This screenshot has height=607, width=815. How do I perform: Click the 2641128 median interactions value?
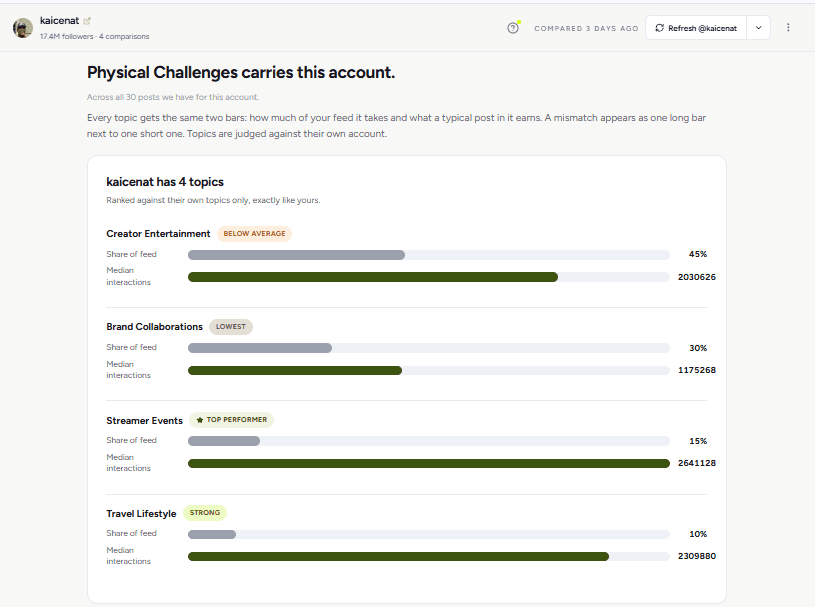point(696,463)
